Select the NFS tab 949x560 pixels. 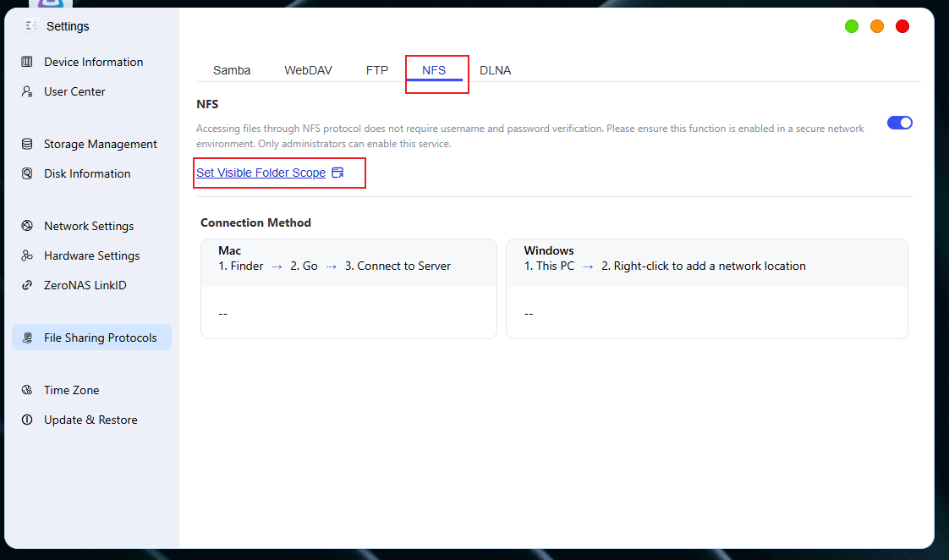tap(434, 70)
